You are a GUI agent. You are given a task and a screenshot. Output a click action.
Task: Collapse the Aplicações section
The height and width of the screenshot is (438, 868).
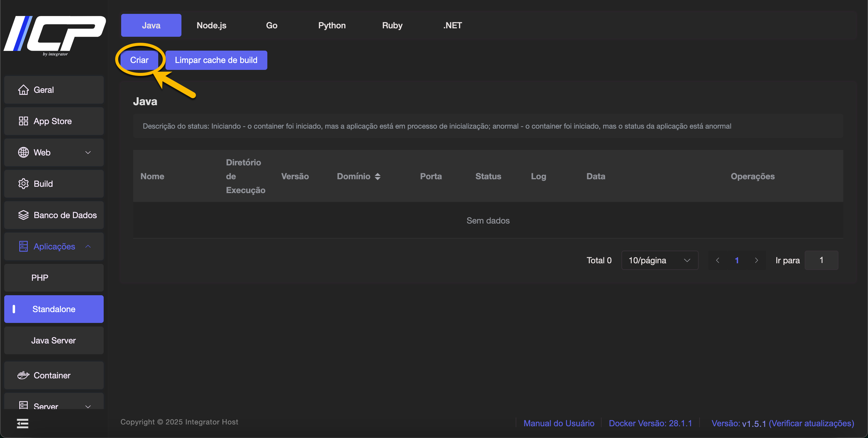(88, 246)
